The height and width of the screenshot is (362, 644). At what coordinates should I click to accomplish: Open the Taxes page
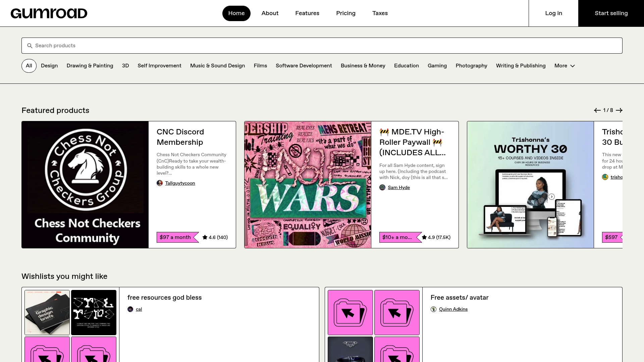pos(380,13)
